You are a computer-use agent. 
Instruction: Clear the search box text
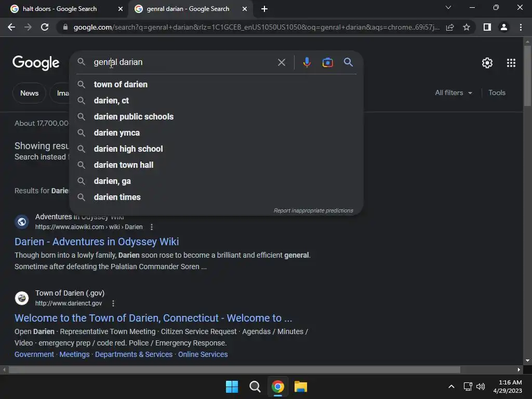tap(282, 62)
